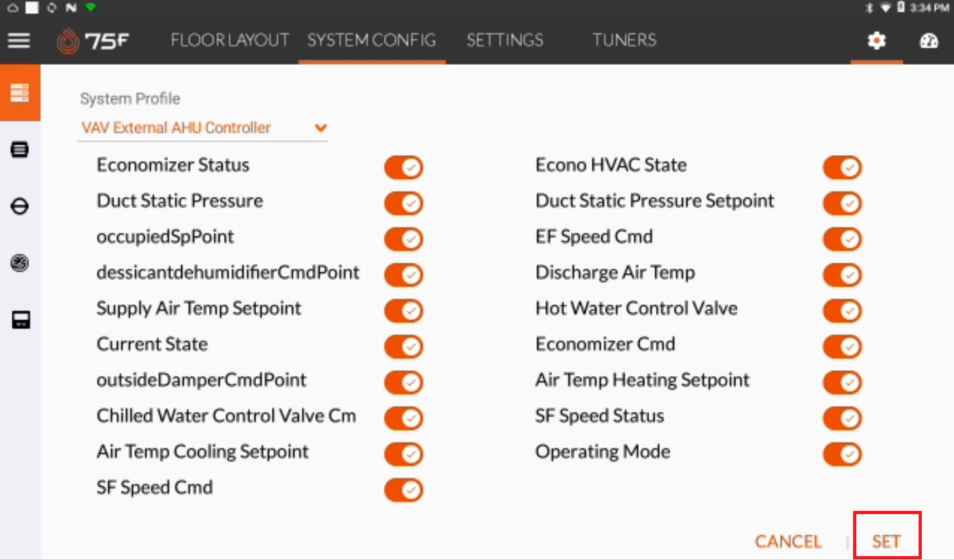The image size is (954, 560).
Task: Turn off Duct Static Pressure Setpoint
Action: point(842,203)
